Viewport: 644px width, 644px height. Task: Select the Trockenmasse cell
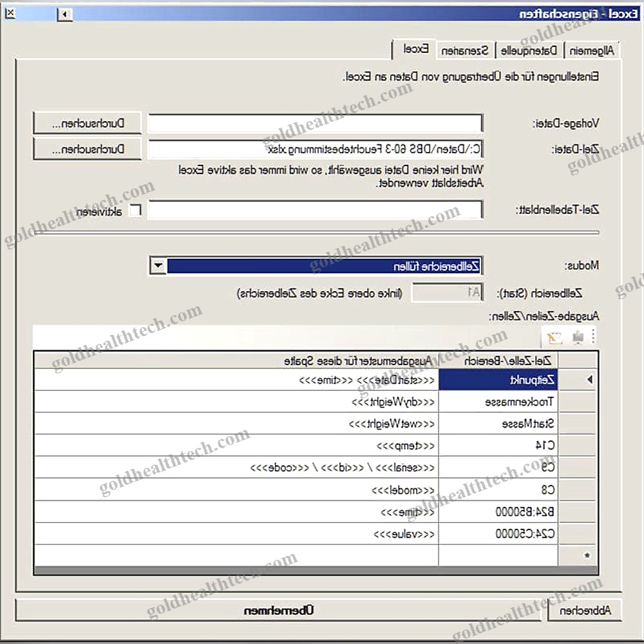[498, 402]
